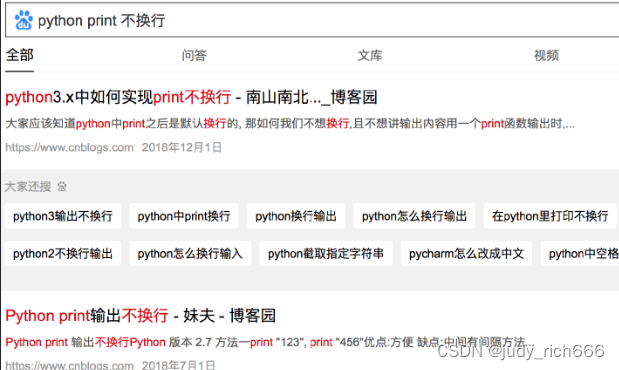Click related search python换行输出
The height and width of the screenshot is (370, 619).
pyautogui.click(x=296, y=216)
